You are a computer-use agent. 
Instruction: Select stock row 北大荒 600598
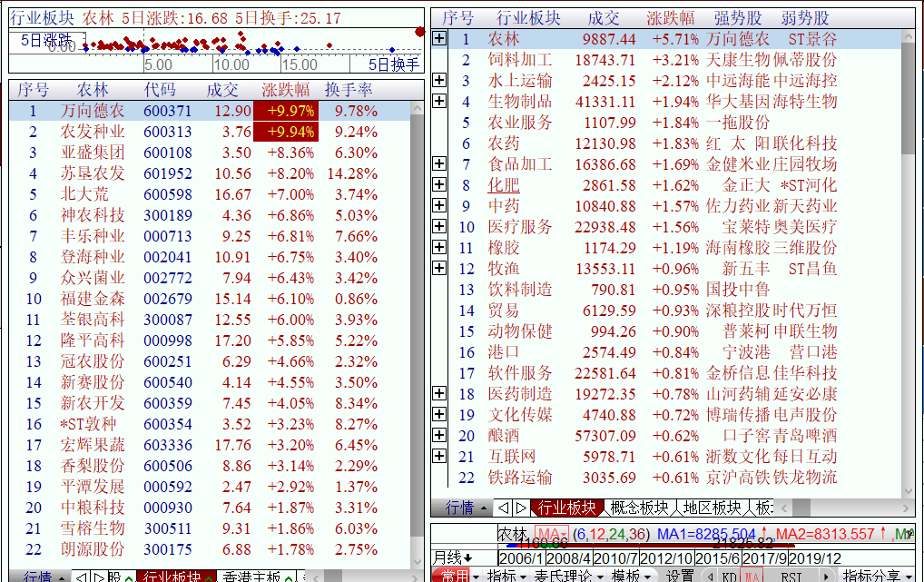[x=210, y=194]
